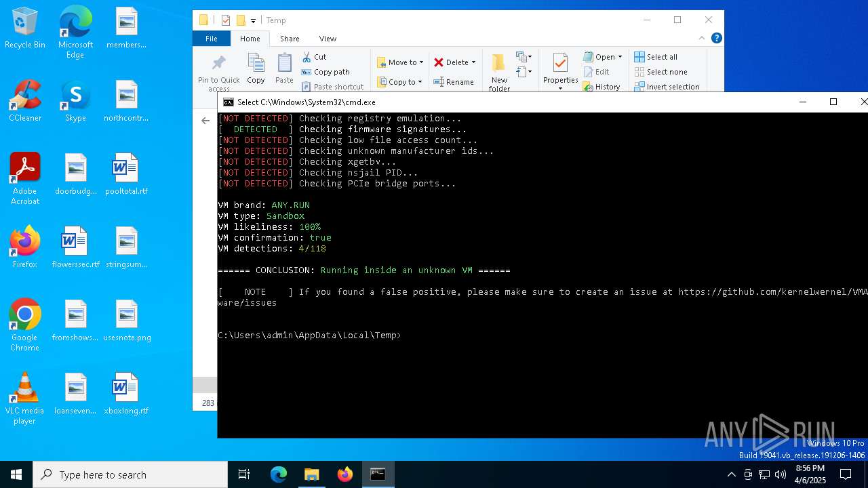Image resolution: width=868 pixels, height=488 pixels.
Task: Open volume control in system tray
Action: pyautogui.click(x=781, y=474)
